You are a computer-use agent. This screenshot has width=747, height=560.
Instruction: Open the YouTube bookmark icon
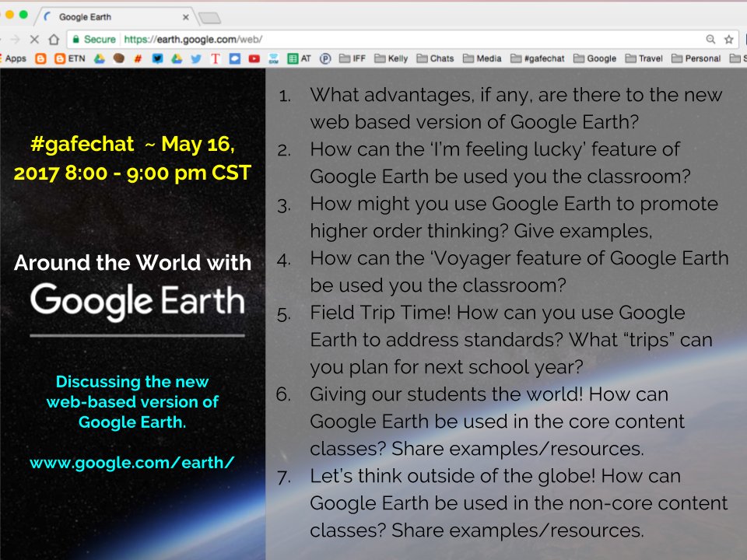click(254, 58)
